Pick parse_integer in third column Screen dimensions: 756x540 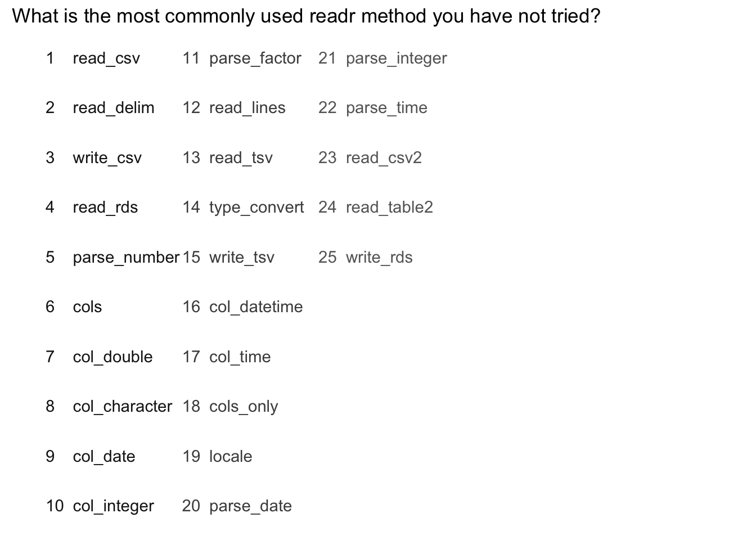click(397, 58)
